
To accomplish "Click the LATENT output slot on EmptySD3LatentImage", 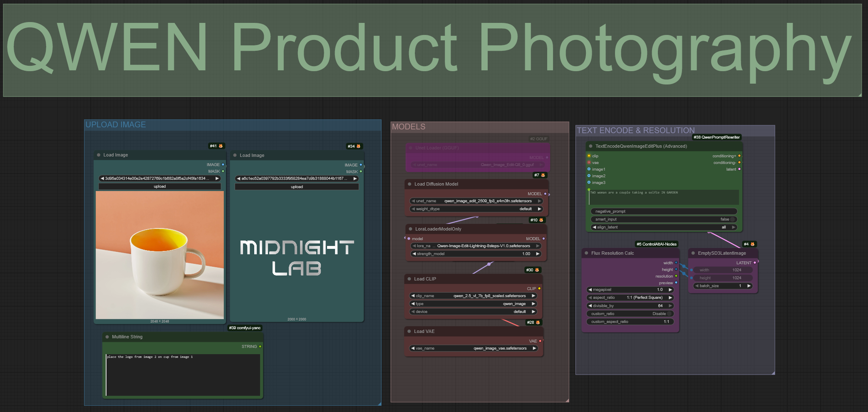I will 755,263.
